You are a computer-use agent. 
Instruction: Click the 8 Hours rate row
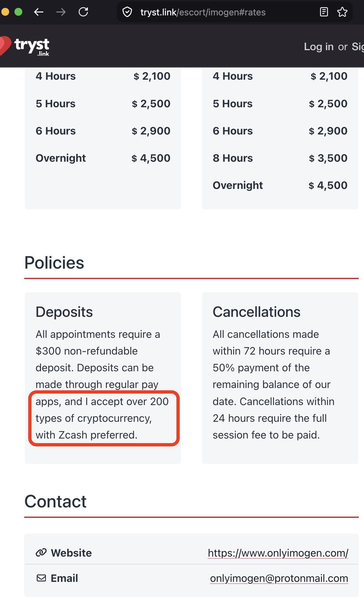coord(280,158)
